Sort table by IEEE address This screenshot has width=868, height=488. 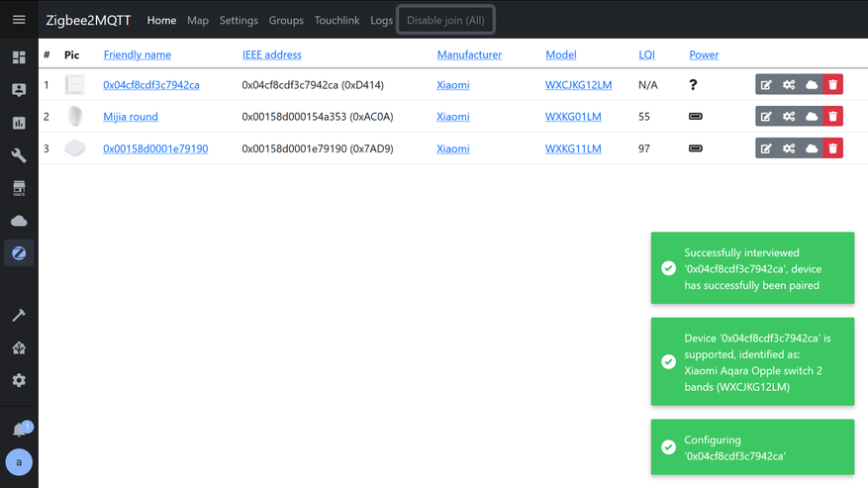coord(272,54)
